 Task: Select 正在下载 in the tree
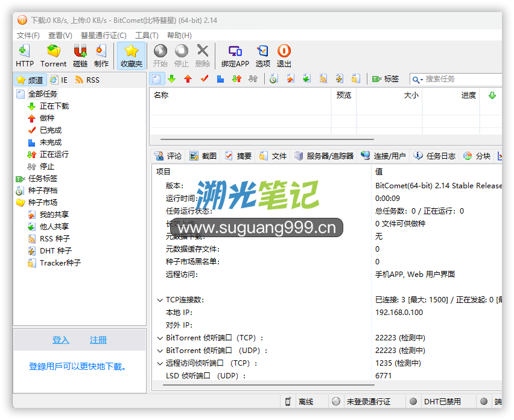tap(54, 106)
